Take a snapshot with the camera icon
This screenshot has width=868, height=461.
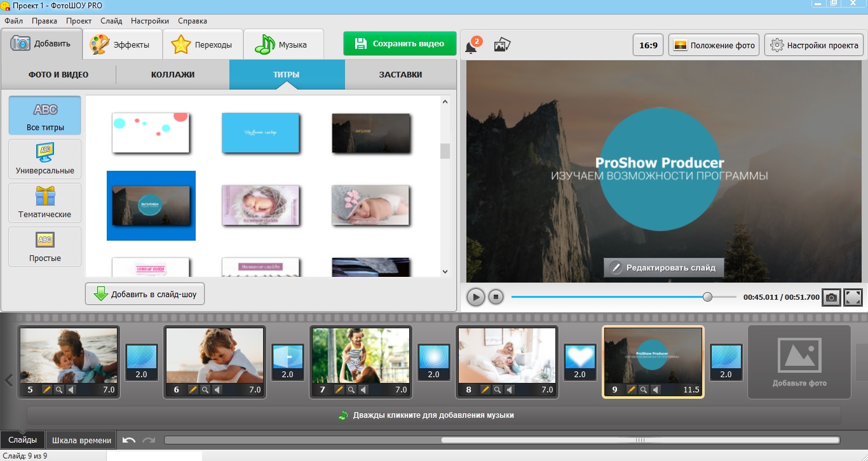point(831,297)
